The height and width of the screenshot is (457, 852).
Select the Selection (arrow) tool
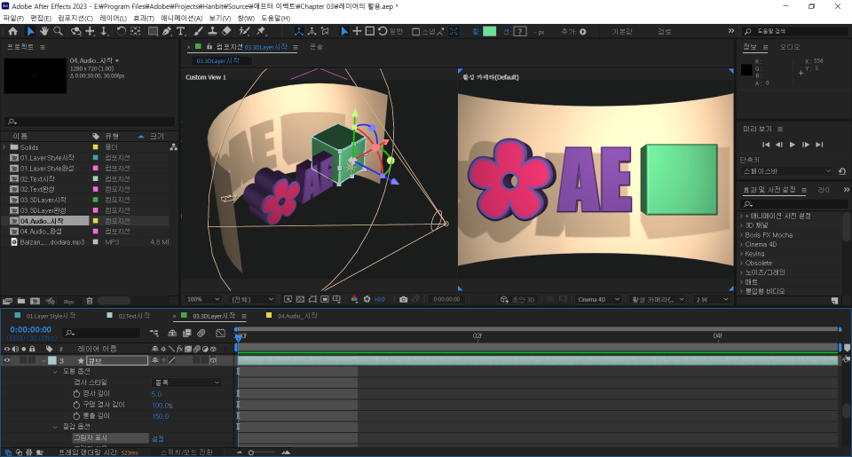(x=30, y=32)
